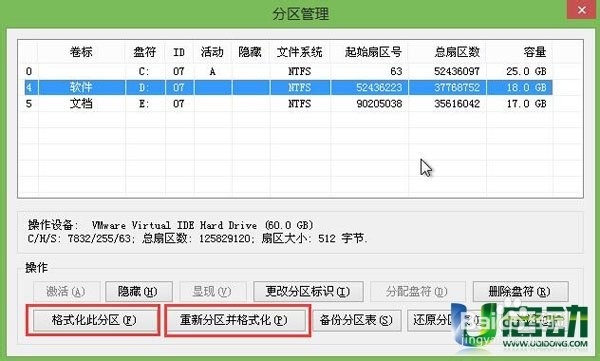
Task: Click start sector value 63
Action: click(x=396, y=71)
